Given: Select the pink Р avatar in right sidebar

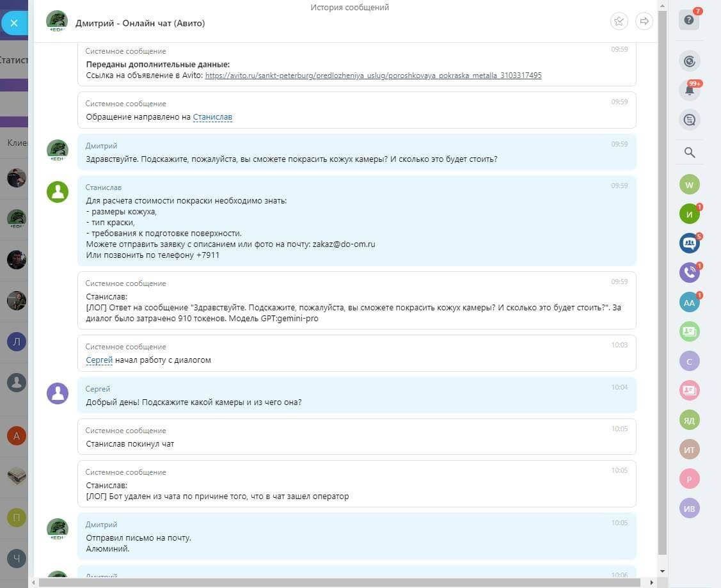Looking at the screenshot, I should click(x=689, y=479).
